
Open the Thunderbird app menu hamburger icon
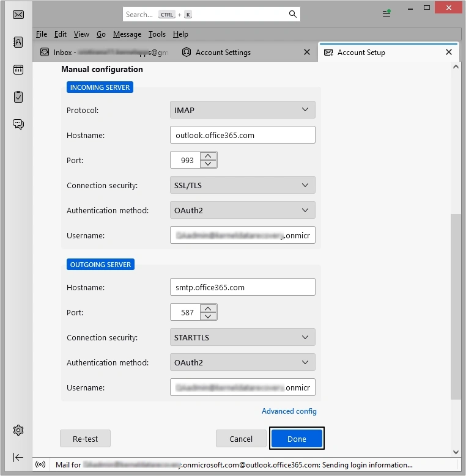pos(386,13)
